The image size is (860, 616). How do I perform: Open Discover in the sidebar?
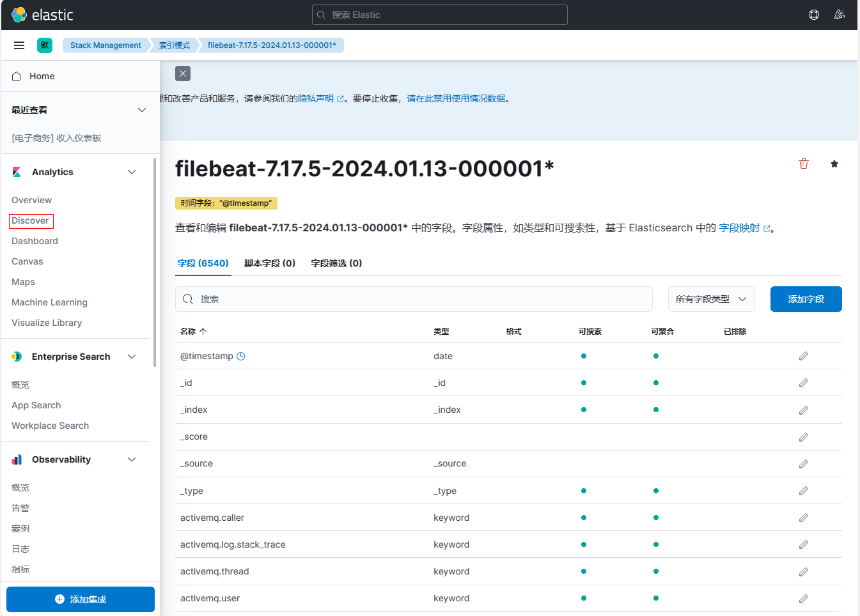coord(30,220)
